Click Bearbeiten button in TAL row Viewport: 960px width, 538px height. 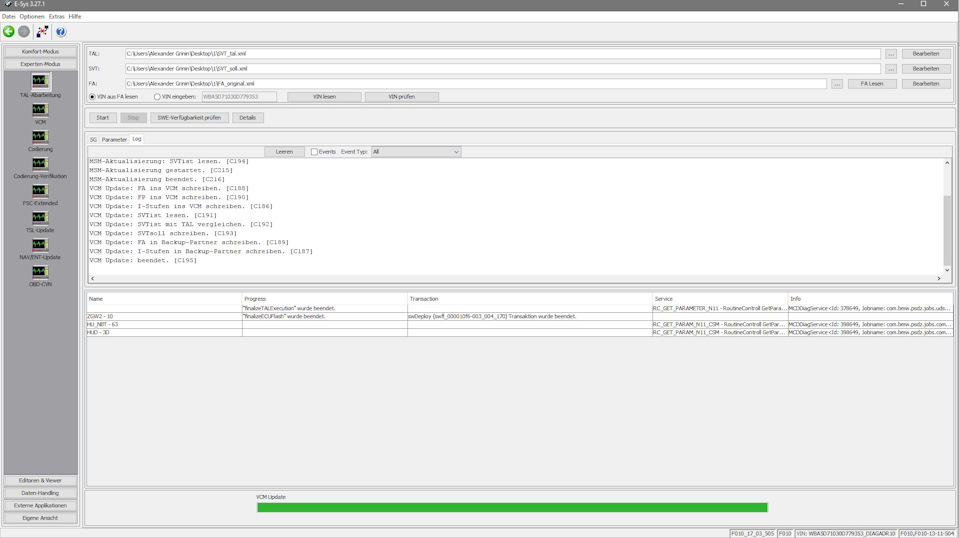[x=926, y=54]
